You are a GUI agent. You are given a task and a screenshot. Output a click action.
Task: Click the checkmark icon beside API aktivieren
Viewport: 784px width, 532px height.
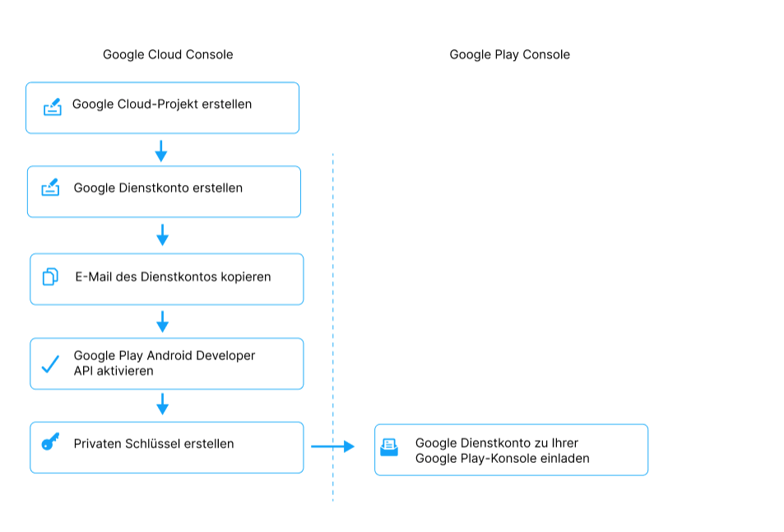pyautogui.click(x=50, y=364)
